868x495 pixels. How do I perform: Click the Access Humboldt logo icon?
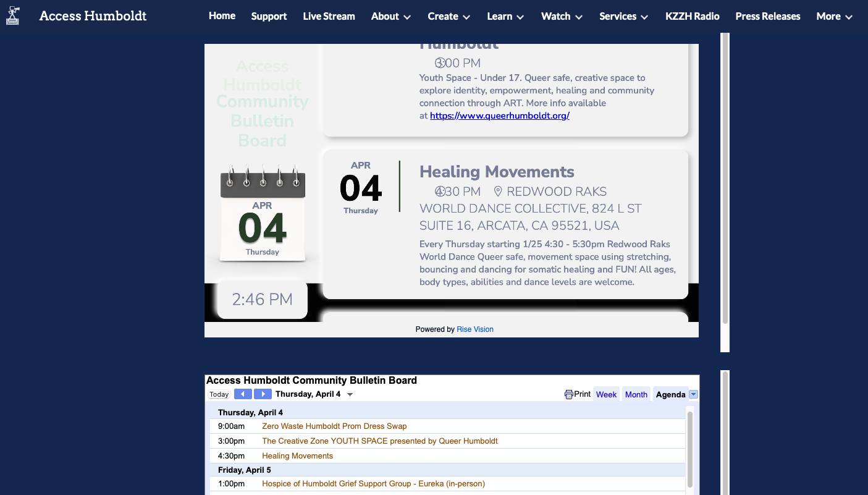click(13, 16)
